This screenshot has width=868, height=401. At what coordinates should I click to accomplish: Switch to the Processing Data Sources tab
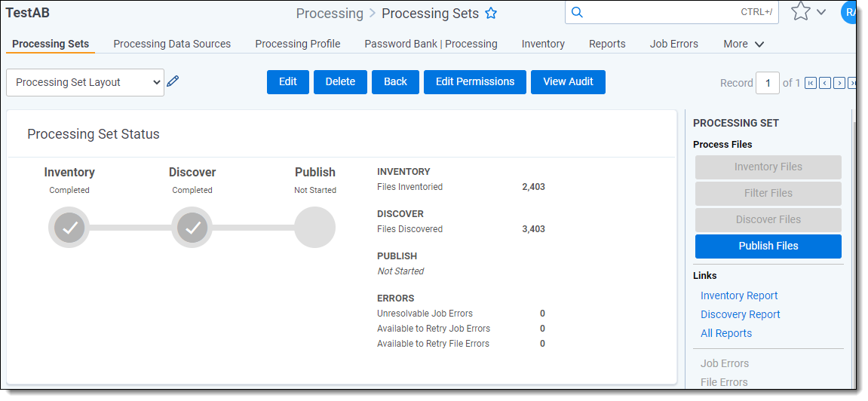tap(172, 44)
